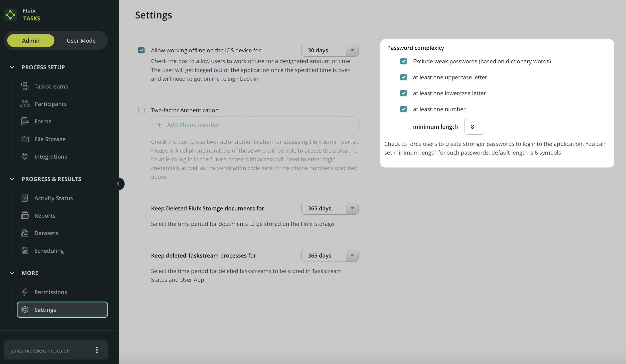Enable Two-factor Authentication checkbox
Image resolution: width=626 pixels, height=364 pixels.
point(141,110)
